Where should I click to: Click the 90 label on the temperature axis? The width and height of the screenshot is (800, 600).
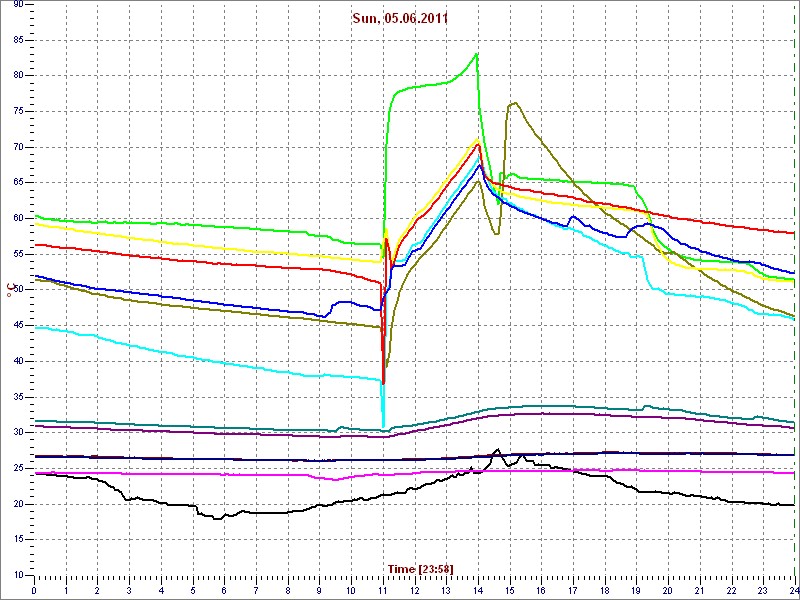coord(18,5)
